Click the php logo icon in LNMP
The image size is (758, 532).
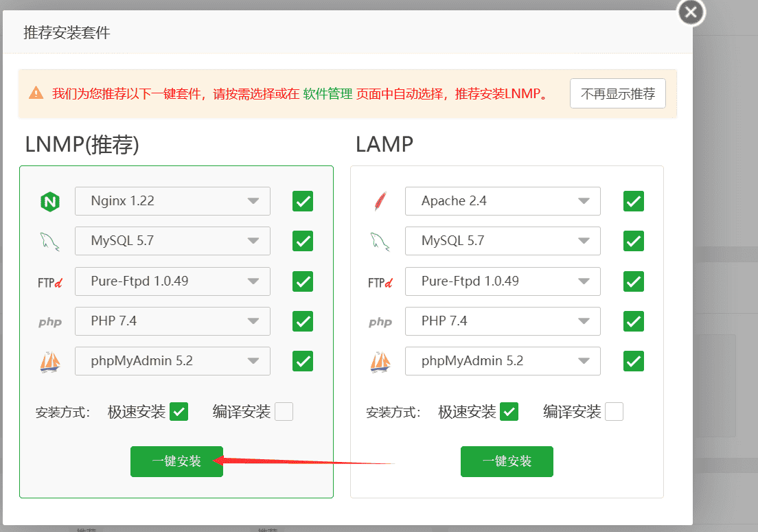[x=50, y=322]
